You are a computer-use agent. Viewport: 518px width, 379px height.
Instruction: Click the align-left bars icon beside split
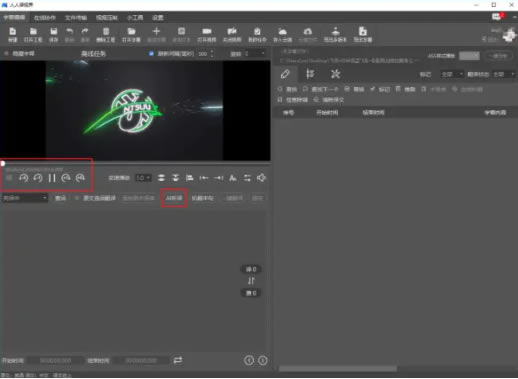[x=190, y=178]
